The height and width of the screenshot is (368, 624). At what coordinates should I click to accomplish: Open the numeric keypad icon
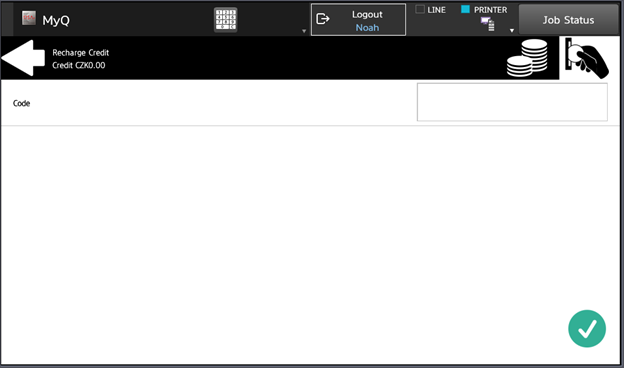(226, 19)
